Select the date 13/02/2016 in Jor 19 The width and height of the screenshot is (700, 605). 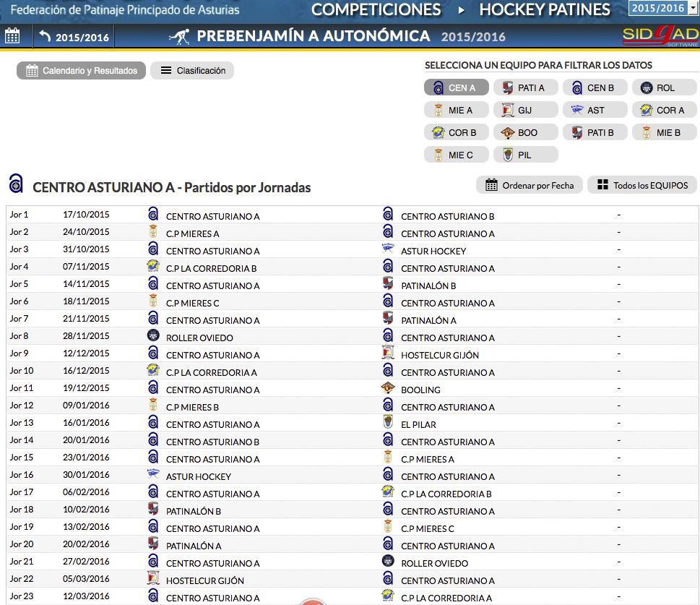click(x=86, y=527)
